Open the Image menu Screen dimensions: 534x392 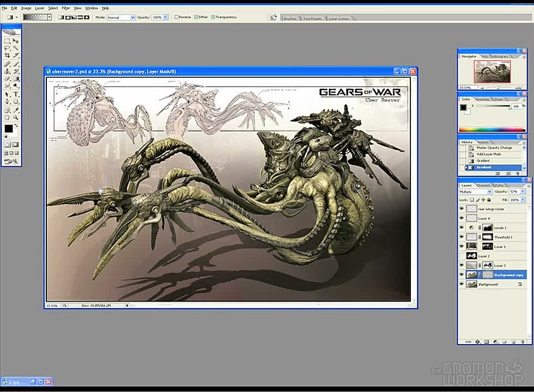[26, 8]
